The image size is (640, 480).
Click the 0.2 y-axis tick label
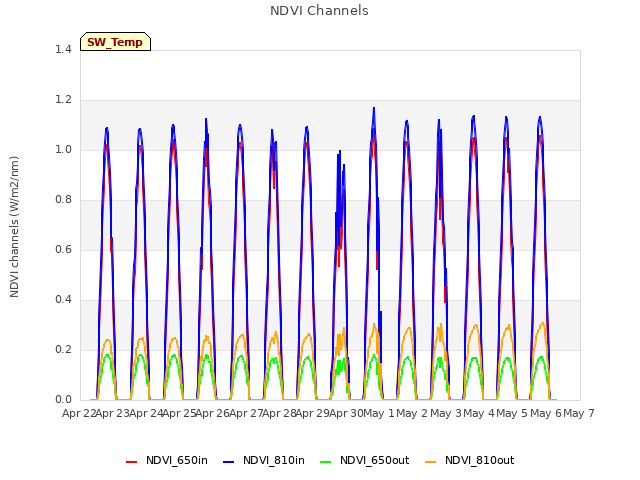click(63, 349)
